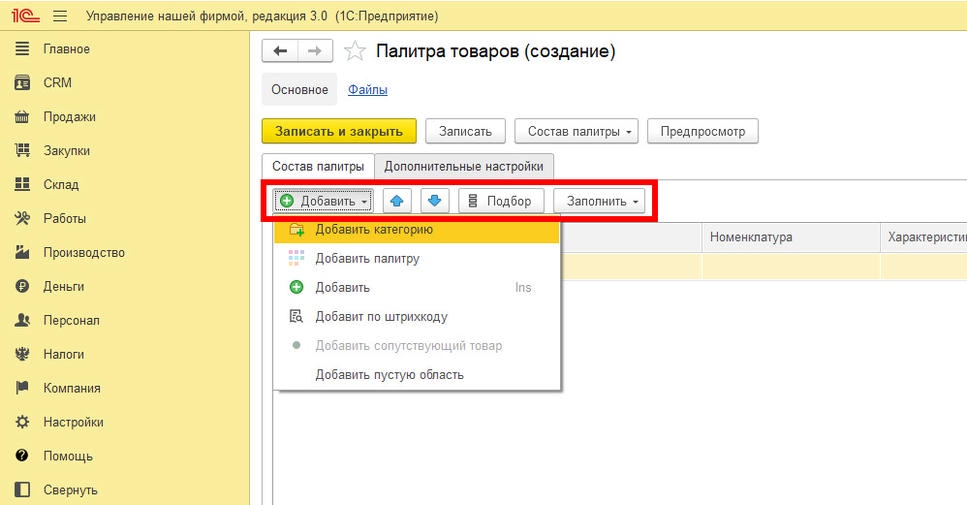Go back with the left arrow

click(280, 51)
